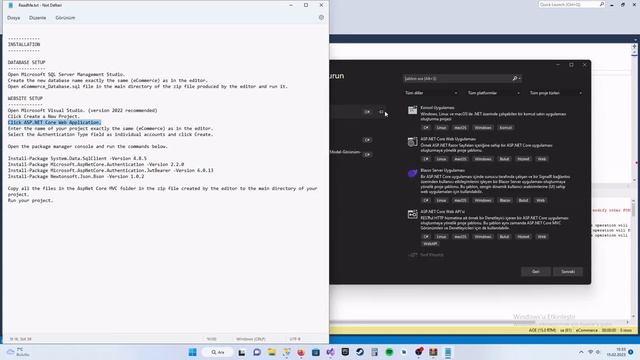Screen dimensions: 640x360
Task: Open the notification badge next to the clock
Action: coord(631,352)
